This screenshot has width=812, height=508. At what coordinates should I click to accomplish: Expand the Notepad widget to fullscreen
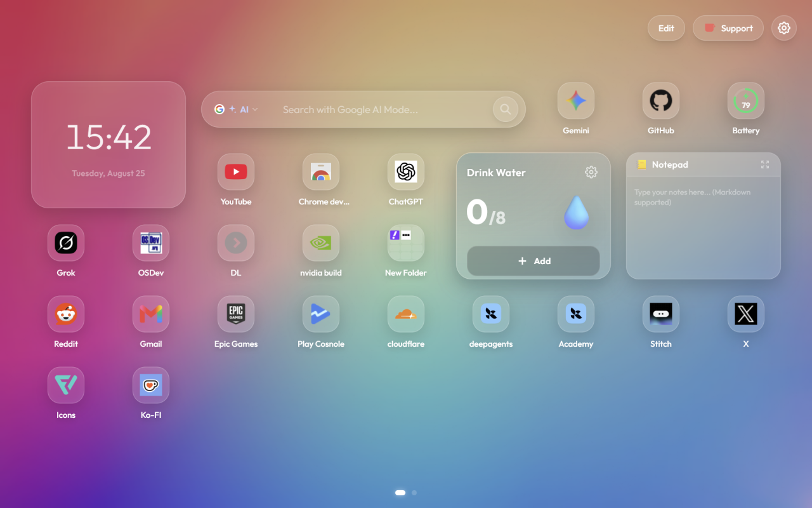pyautogui.click(x=765, y=164)
